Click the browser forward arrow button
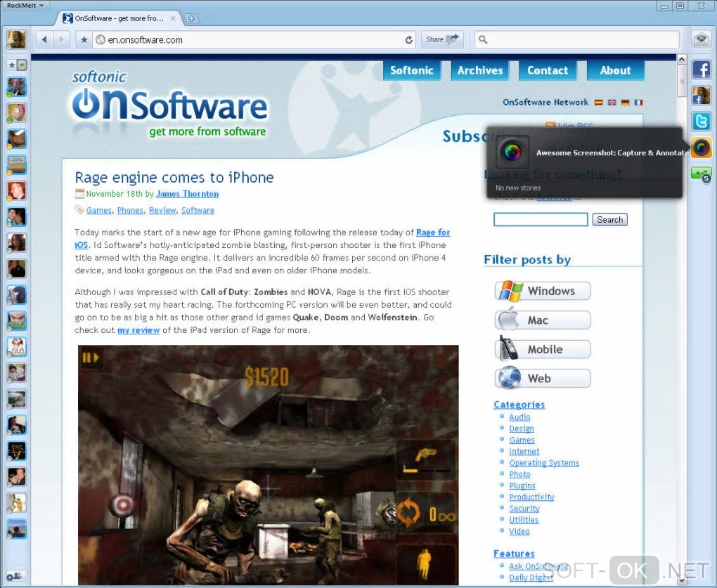This screenshot has height=588, width=717. 61,40
